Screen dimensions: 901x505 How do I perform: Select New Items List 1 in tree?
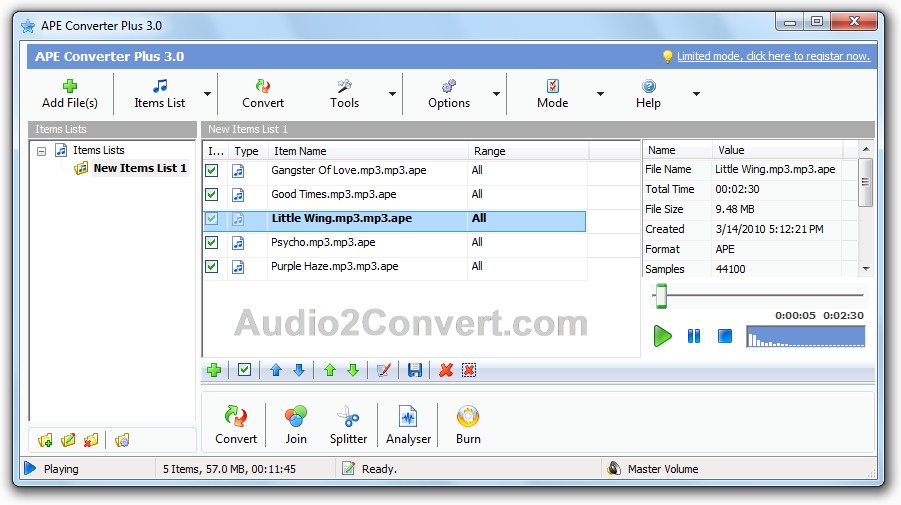tap(140, 168)
